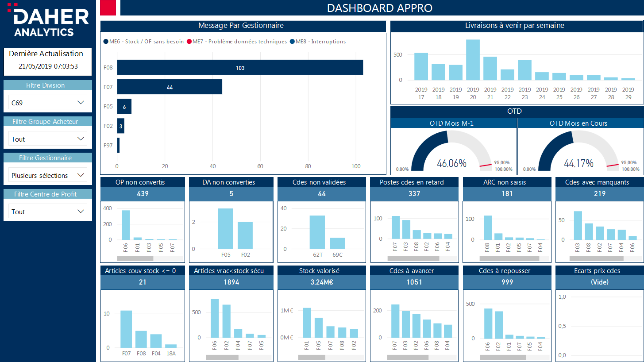Click the 2019 week 20 deliveries bar
This screenshot has height=362, width=644.
pos(473,60)
